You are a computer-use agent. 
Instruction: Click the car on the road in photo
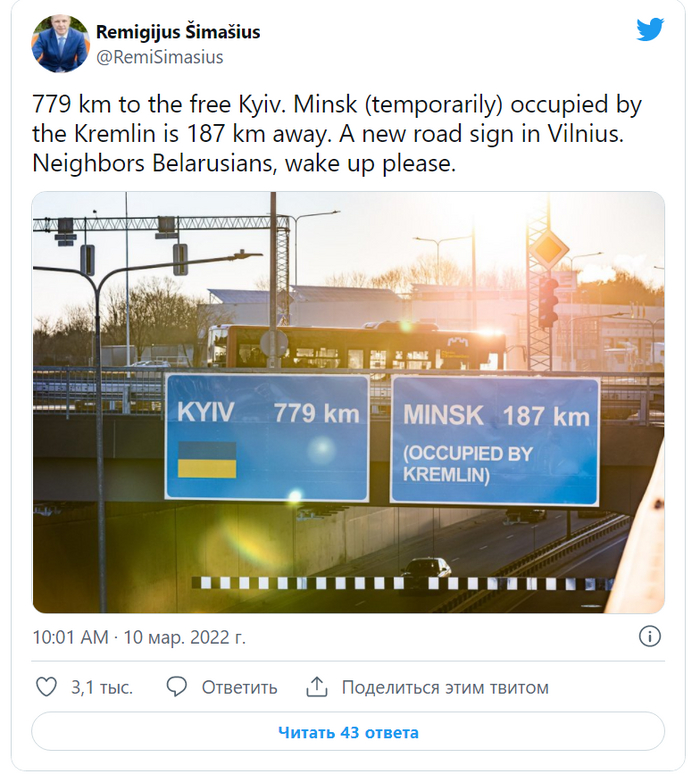tap(426, 568)
